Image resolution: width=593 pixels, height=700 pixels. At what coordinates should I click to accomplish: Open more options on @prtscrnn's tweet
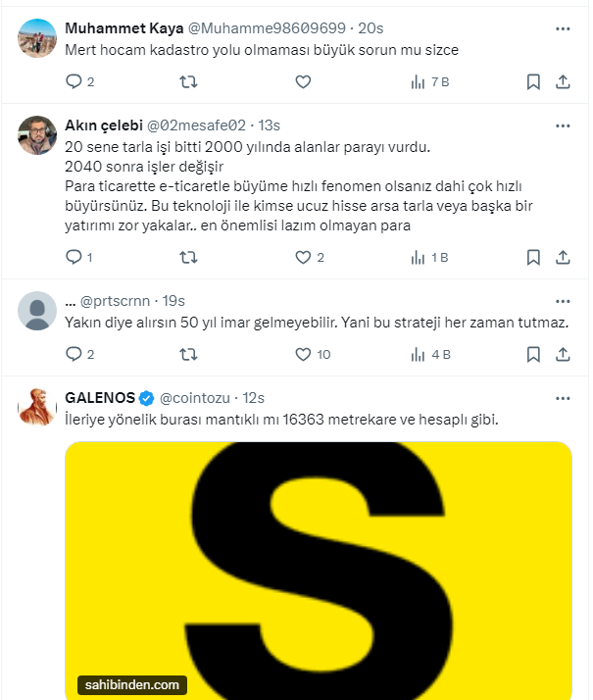[x=563, y=300]
